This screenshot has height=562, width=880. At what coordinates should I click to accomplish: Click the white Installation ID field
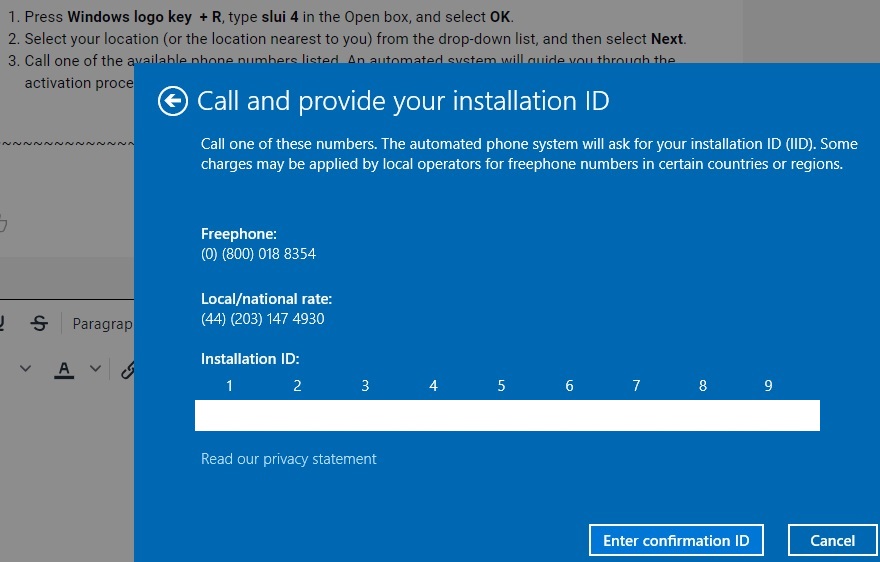(507, 415)
